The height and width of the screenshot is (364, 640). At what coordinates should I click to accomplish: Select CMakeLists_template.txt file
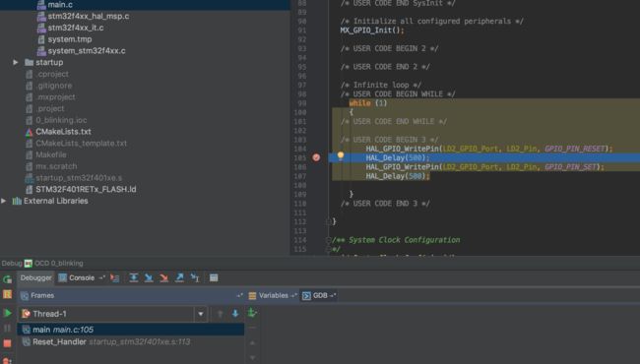[81, 144]
